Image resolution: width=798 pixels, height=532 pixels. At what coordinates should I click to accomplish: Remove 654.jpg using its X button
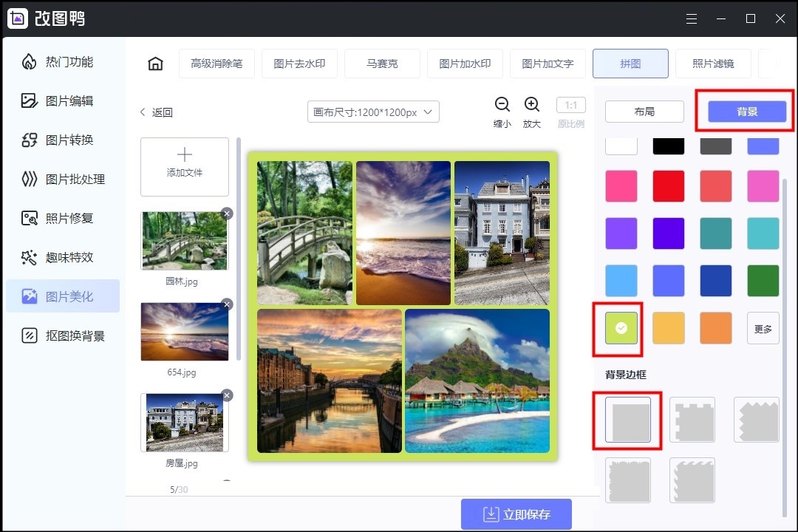click(227, 304)
